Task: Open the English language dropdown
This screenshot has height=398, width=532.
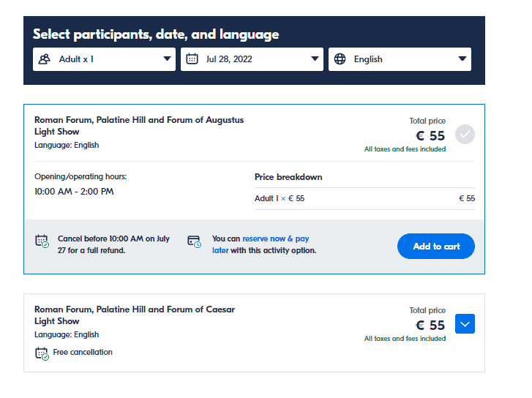Action: (400, 59)
